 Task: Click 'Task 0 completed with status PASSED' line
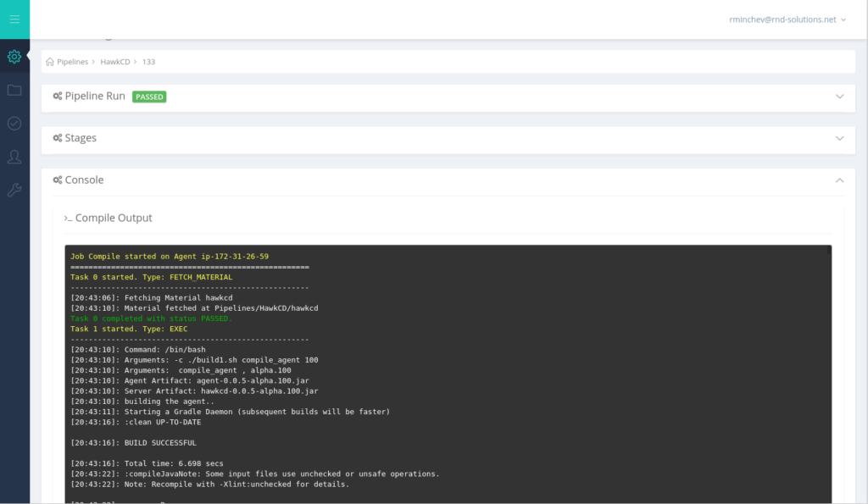click(151, 318)
